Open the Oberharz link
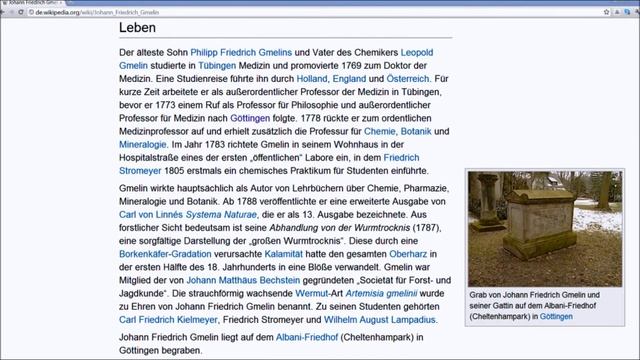The height and width of the screenshot is (360, 640). click(x=408, y=254)
